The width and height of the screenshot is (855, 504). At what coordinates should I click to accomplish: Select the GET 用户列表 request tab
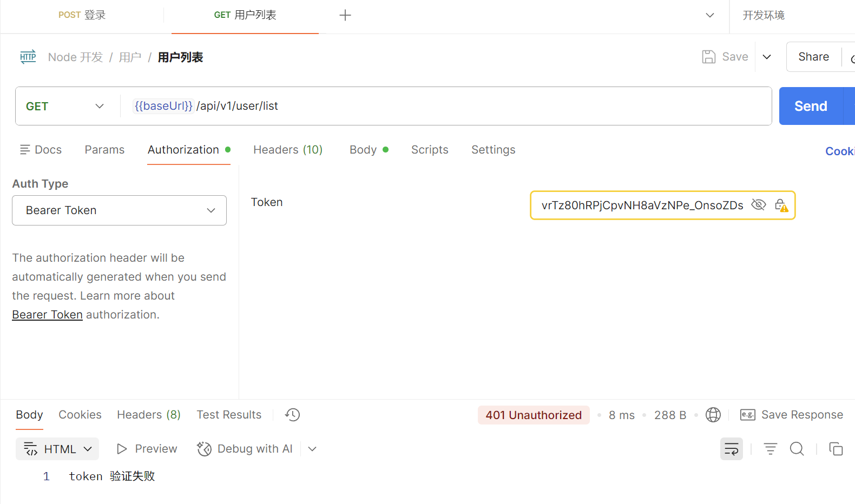[x=245, y=15]
